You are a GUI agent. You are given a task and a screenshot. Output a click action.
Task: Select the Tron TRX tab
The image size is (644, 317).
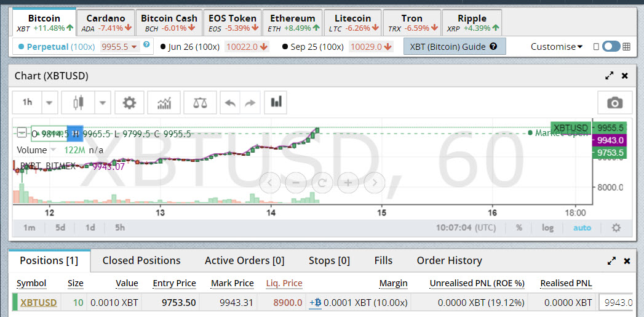(412, 23)
